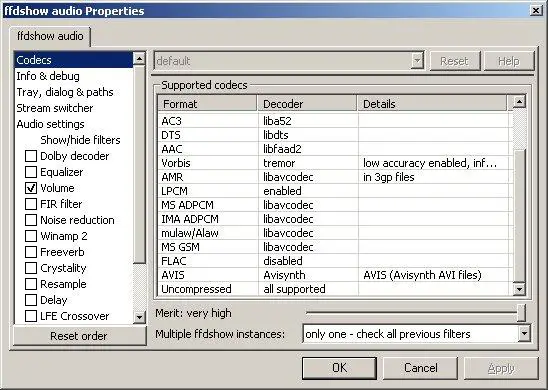
Task: Click the left list scrollbar thumb
Action: [139, 164]
